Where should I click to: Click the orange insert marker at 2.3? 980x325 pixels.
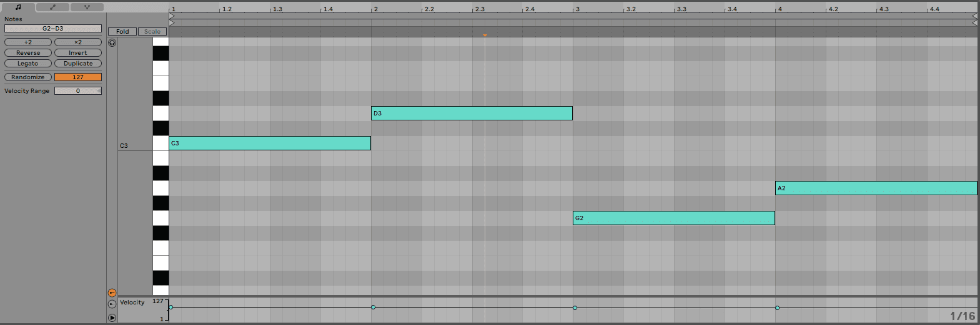point(485,36)
